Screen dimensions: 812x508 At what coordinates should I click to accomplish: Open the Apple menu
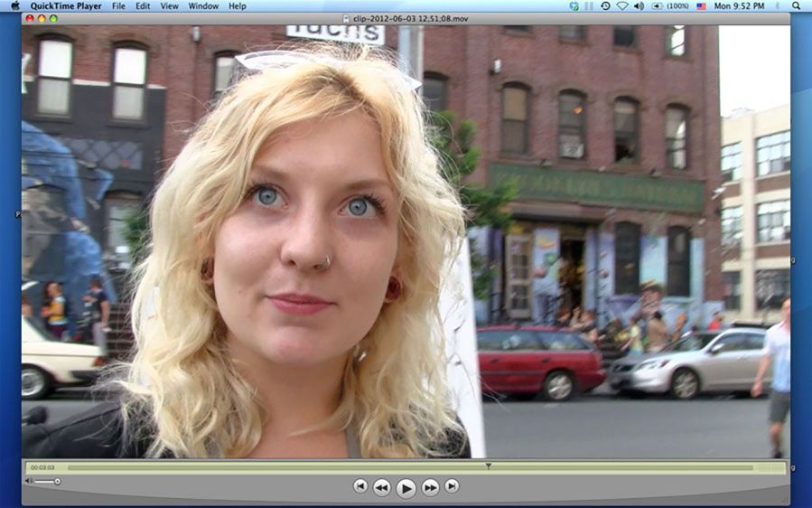14,6
